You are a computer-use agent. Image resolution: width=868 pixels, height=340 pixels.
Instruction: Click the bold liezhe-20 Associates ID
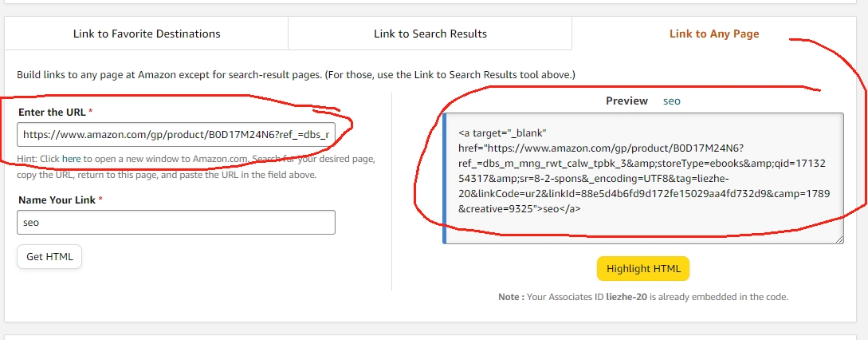[x=626, y=297]
